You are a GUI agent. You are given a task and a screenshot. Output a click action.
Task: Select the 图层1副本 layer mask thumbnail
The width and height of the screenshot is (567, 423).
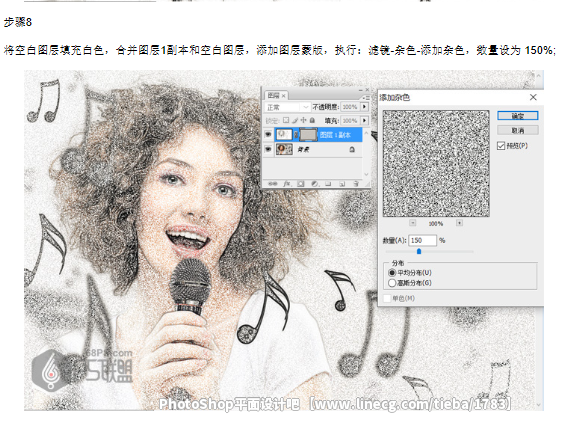pos(308,134)
